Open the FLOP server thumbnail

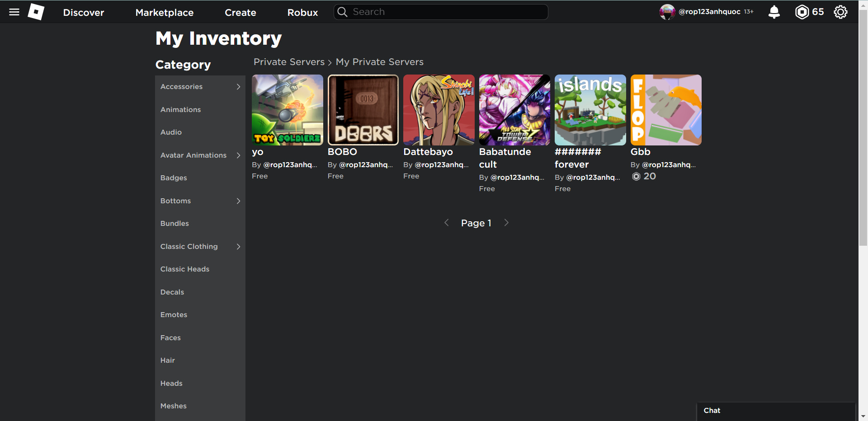666,110
